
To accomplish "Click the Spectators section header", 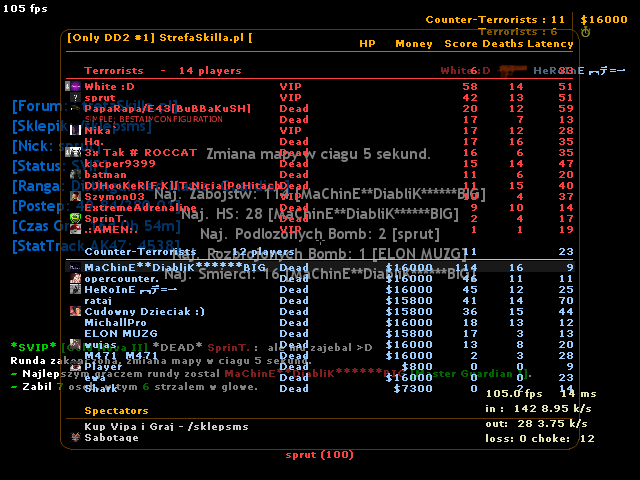I will (116, 411).
